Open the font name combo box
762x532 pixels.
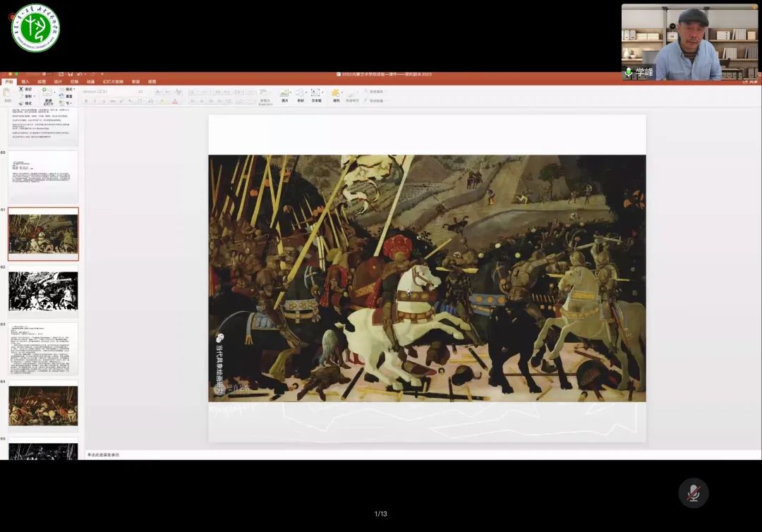(107, 92)
